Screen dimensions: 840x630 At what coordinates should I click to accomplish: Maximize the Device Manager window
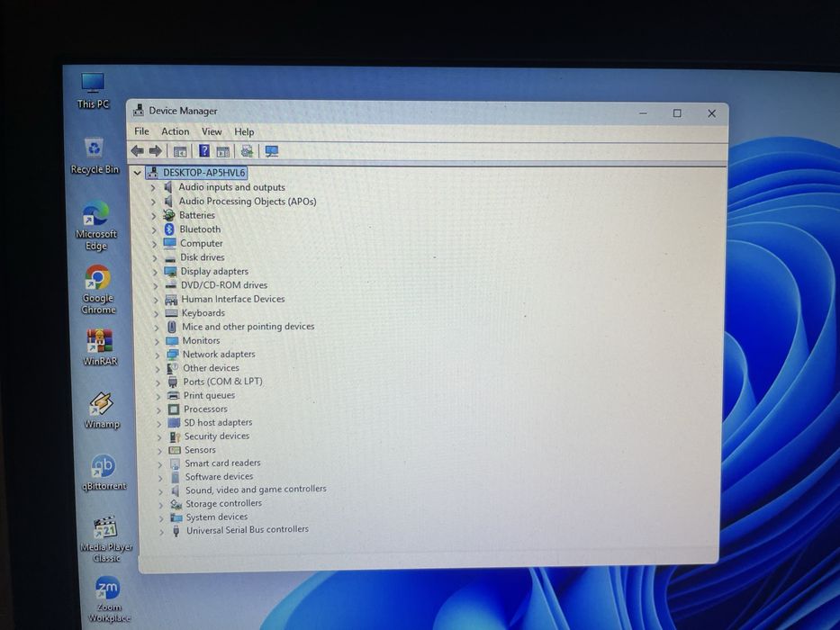coord(677,113)
